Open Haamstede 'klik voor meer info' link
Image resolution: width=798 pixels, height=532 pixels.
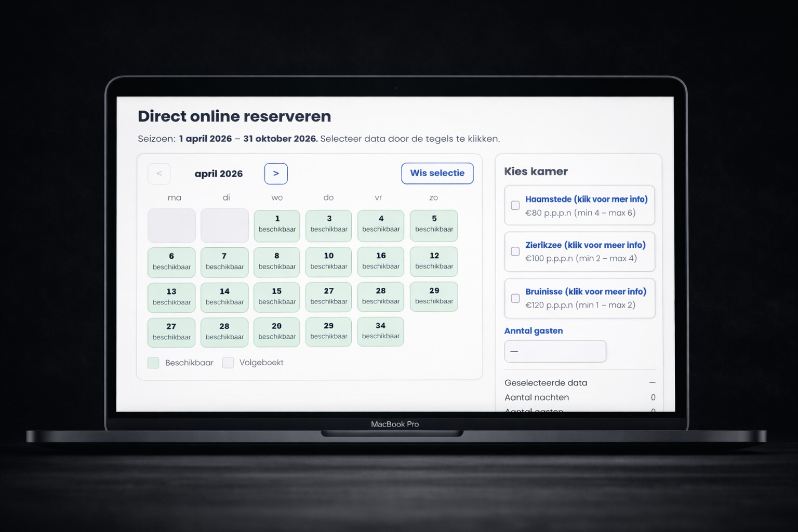click(586, 199)
